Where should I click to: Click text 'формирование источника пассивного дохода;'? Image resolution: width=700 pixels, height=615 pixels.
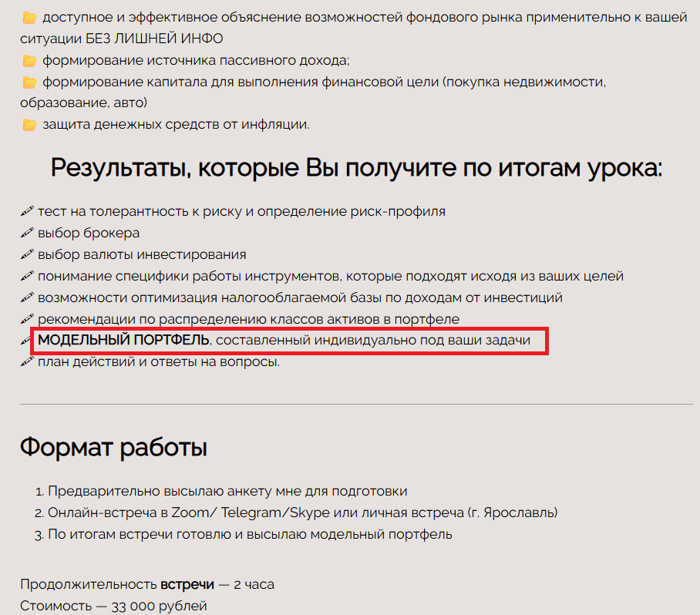tap(196, 61)
